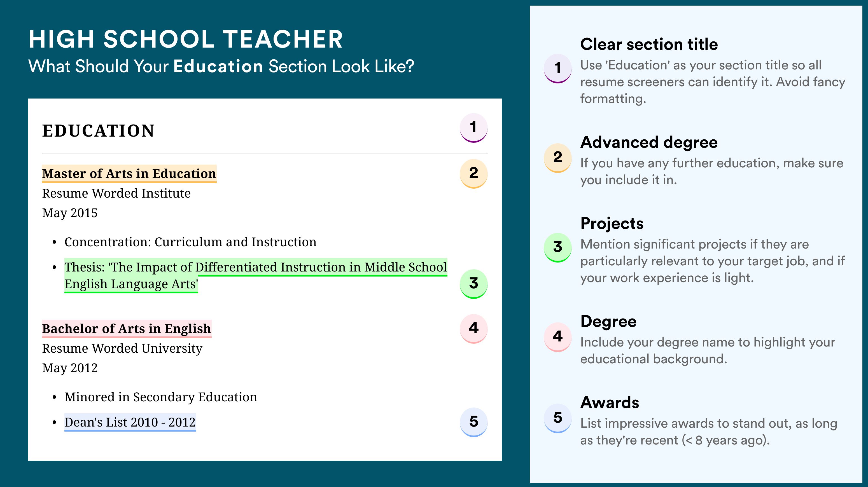This screenshot has height=487, width=868.
Task: Click the HIGH SCHOOL TEACHER title
Action: 186,39
